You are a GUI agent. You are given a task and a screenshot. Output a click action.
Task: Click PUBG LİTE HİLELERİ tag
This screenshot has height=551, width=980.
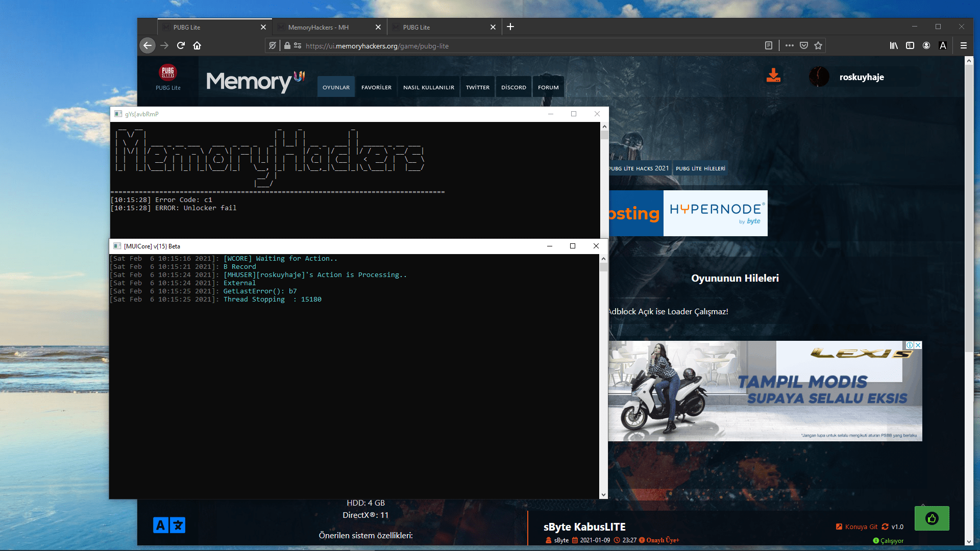700,168
